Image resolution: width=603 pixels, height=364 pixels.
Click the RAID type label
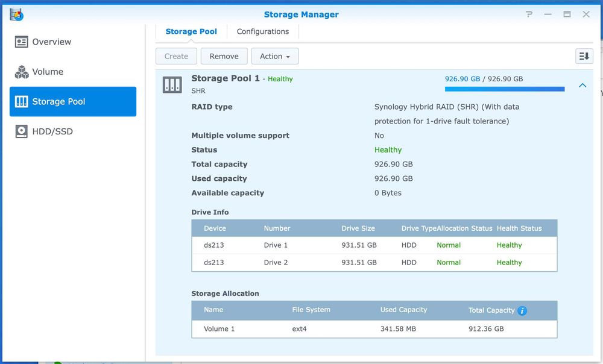pos(212,107)
